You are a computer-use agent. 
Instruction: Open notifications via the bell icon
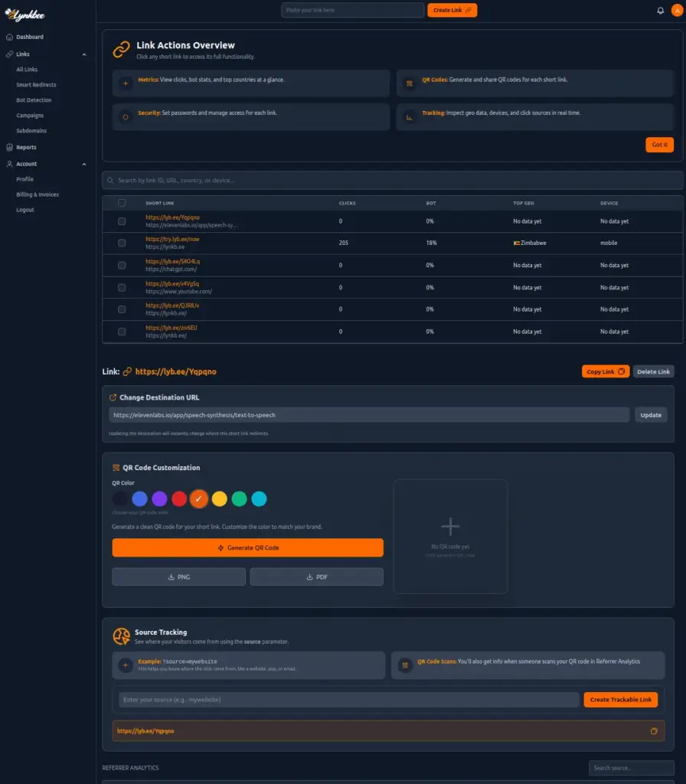click(659, 11)
